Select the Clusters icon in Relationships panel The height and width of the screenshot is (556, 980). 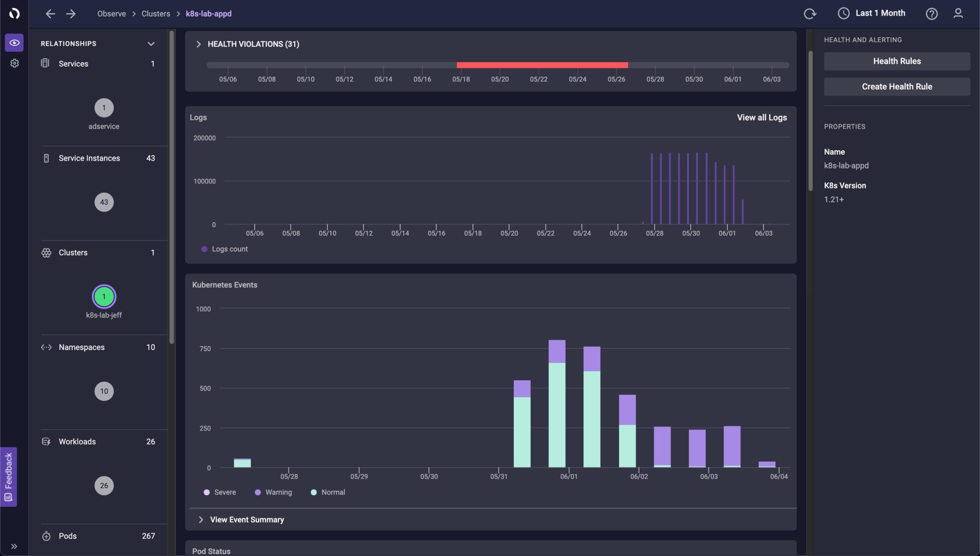46,252
